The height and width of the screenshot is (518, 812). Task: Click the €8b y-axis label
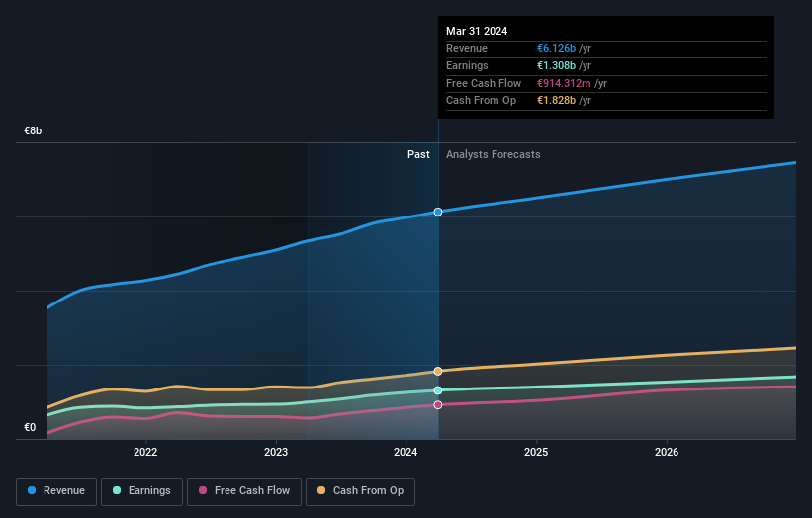[x=33, y=130]
